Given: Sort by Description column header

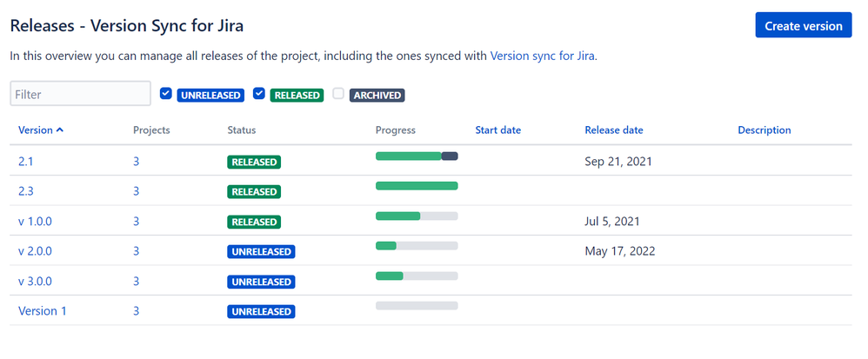Looking at the screenshot, I should (x=764, y=130).
